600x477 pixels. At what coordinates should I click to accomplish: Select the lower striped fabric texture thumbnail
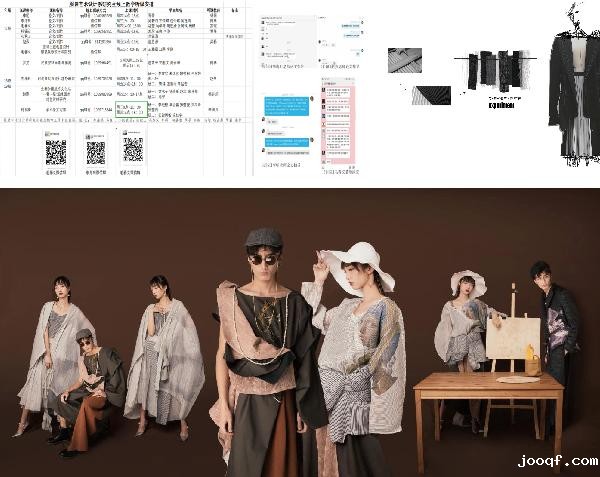432,92
